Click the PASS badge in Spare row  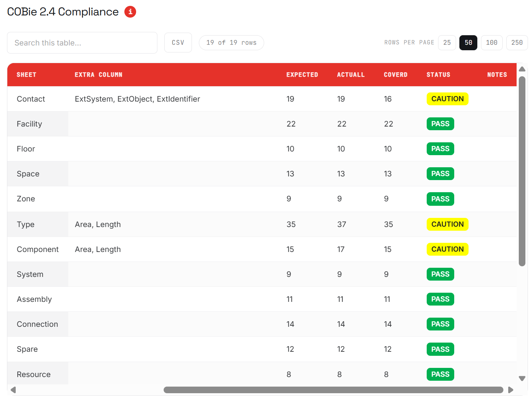[440, 349]
